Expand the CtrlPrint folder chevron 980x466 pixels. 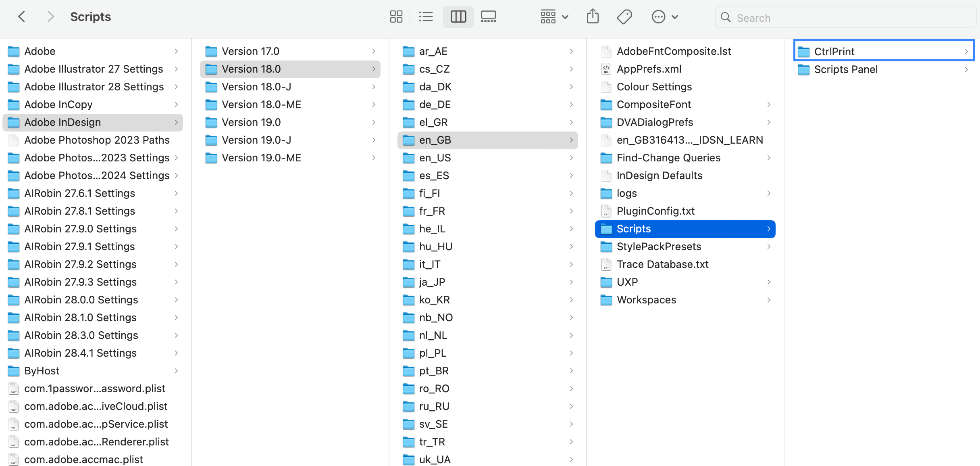(966, 51)
